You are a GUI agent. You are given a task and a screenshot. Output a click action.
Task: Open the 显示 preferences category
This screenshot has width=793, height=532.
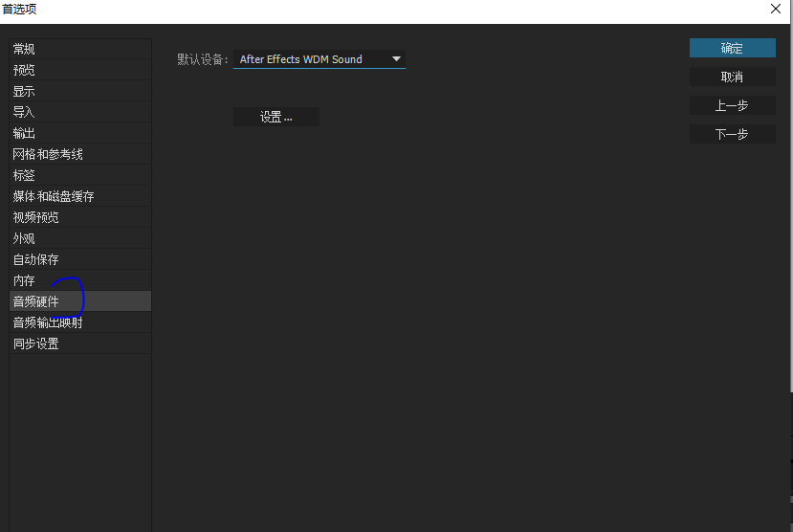coord(80,92)
